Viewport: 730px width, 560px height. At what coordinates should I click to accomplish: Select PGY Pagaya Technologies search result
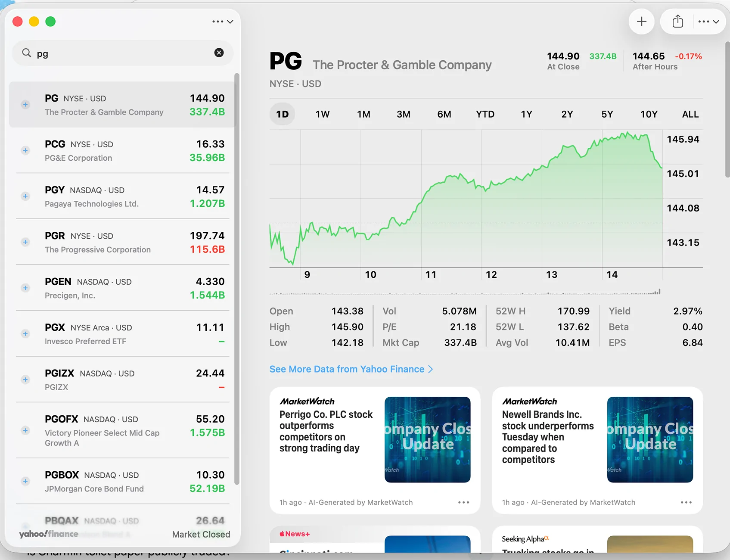click(121, 196)
